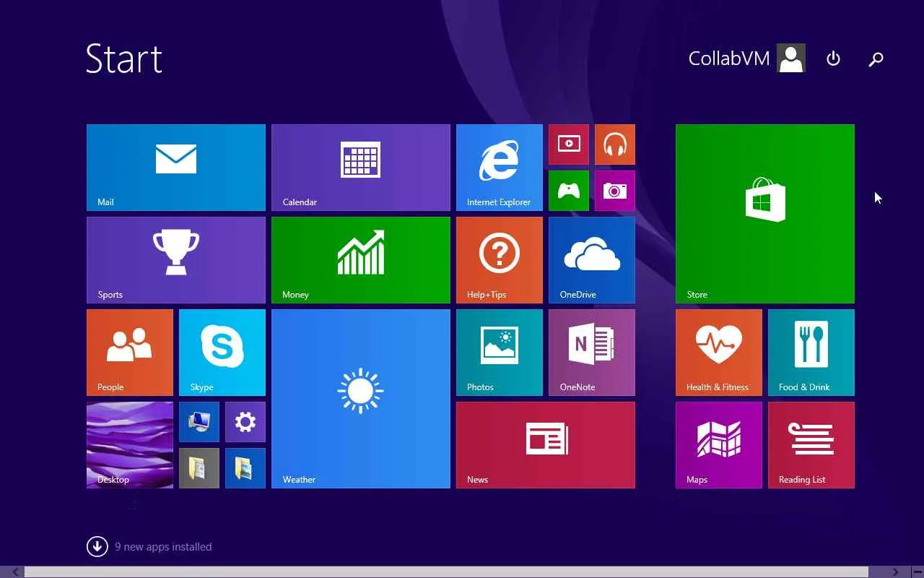
Task: Click the zoom-out minus button at bottom corner
Action: coord(917,572)
